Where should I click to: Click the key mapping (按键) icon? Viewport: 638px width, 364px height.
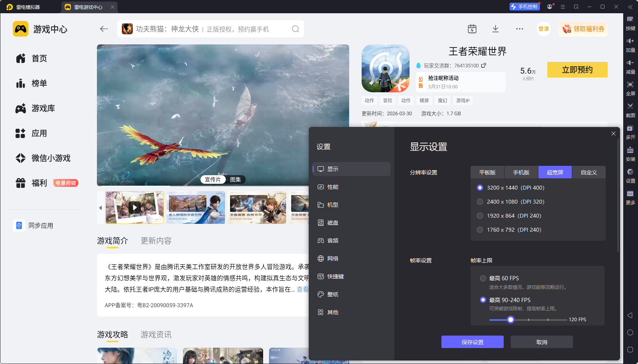coord(630,19)
